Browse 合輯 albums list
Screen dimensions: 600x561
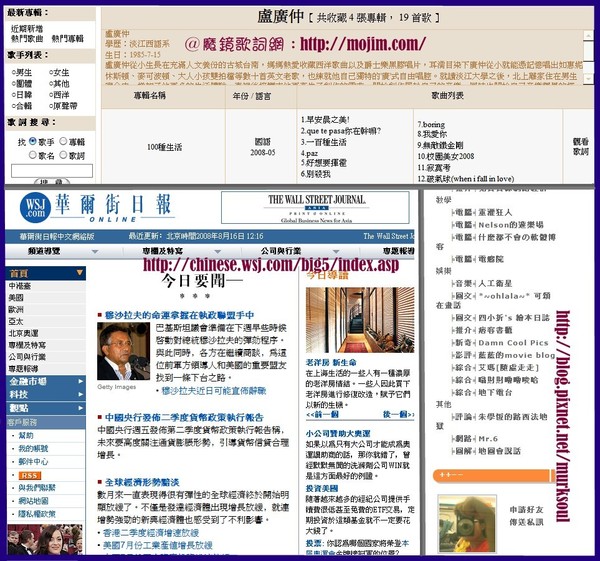click(x=22, y=106)
